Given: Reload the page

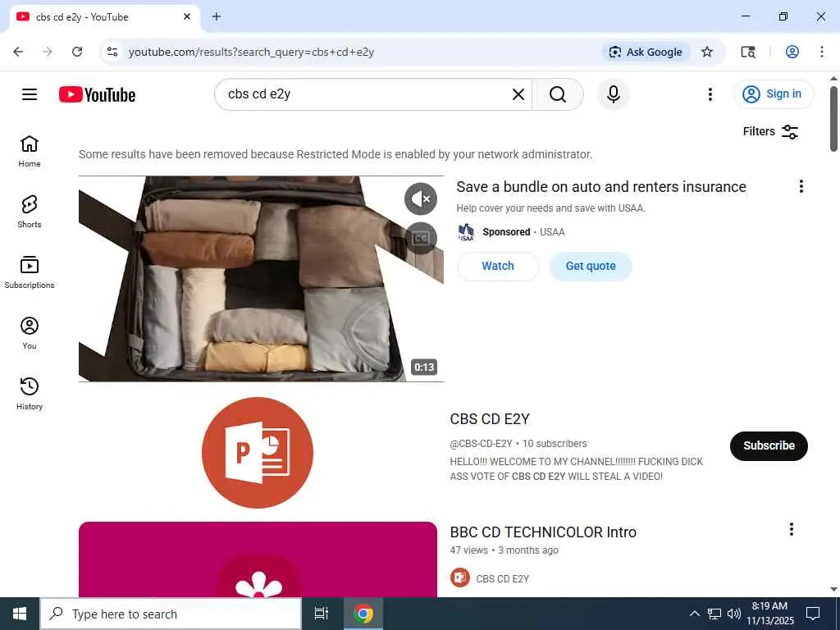Looking at the screenshot, I should [x=77, y=52].
